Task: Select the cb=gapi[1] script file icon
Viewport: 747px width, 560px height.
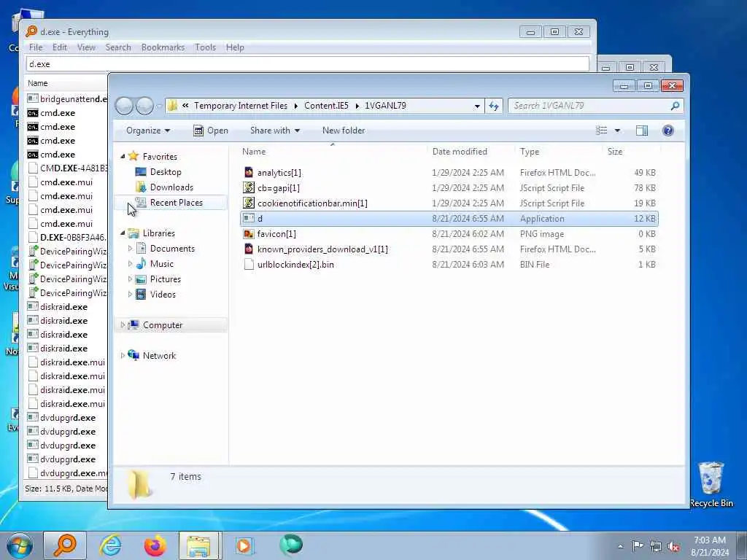Action: pos(249,187)
